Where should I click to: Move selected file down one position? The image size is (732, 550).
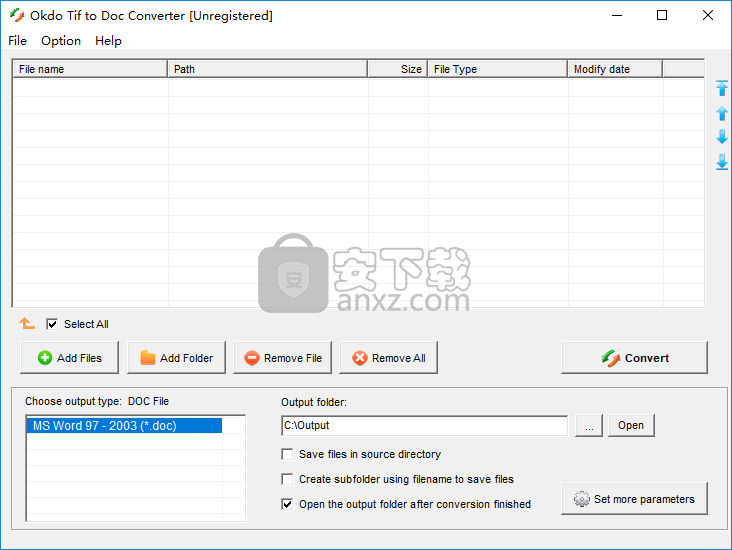tap(722, 137)
